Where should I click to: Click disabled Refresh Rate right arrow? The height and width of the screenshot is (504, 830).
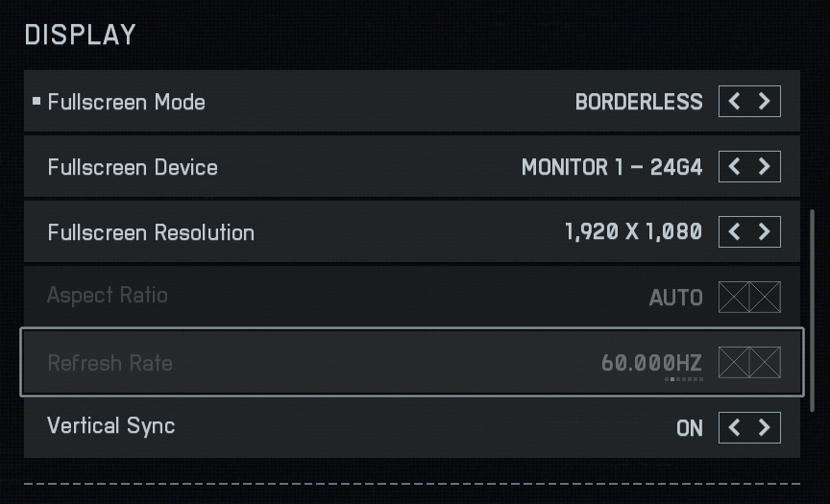click(765, 362)
